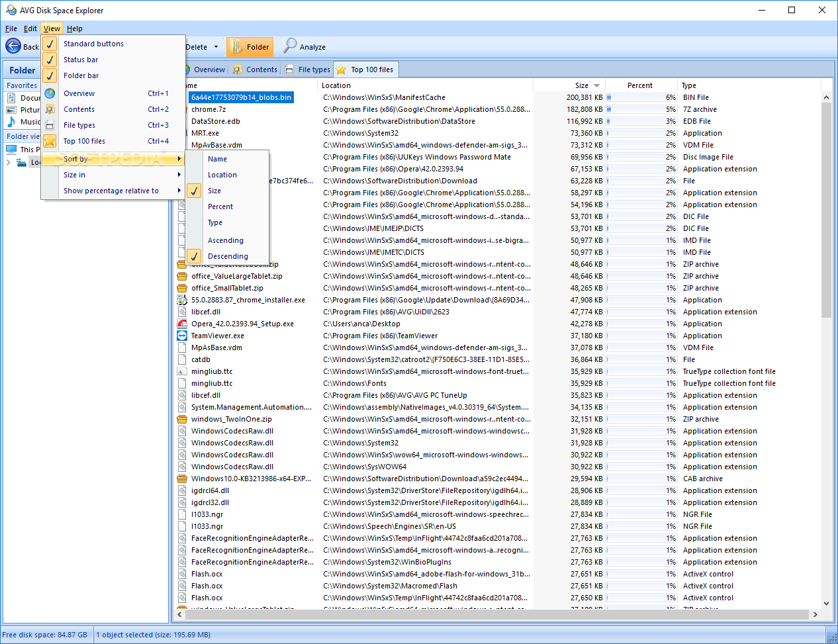Image resolution: width=838 pixels, height=644 pixels.
Task: Click the Type column header
Action: coord(750,85)
